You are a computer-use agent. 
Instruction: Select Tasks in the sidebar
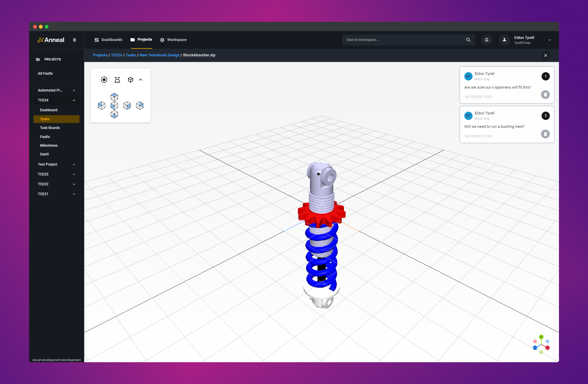pos(56,119)
